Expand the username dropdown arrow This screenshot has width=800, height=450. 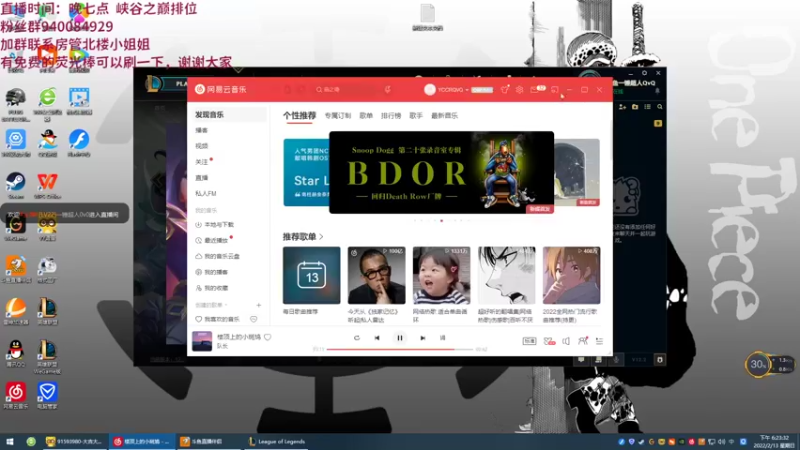pyautogui.click(x=467, y=90)
